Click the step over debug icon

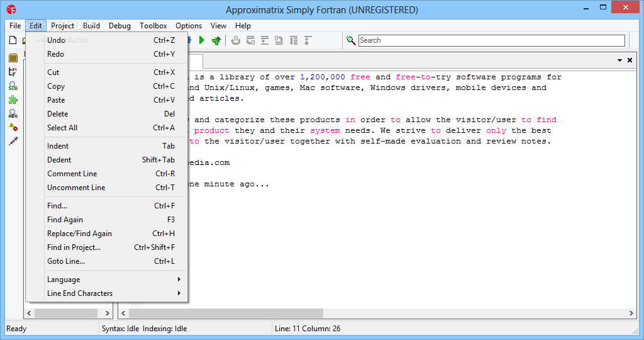[x=265, y=40]
